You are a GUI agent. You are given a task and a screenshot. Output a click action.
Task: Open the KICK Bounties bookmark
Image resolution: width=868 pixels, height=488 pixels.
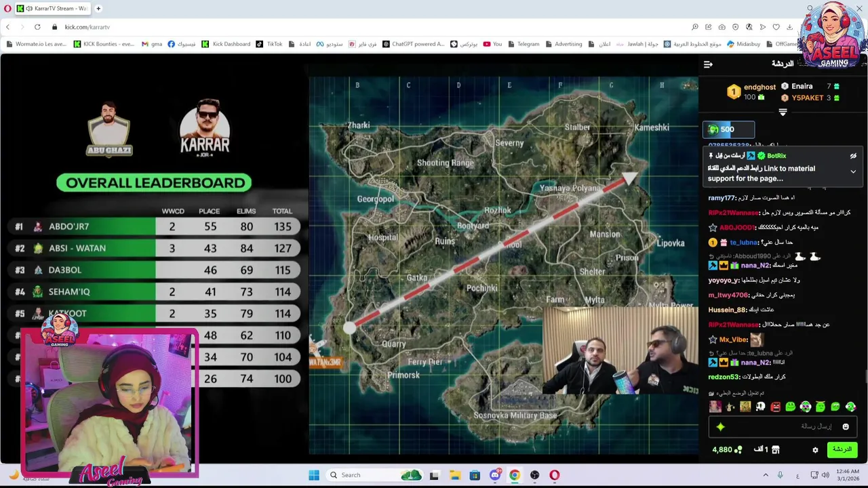coord(104,44)
